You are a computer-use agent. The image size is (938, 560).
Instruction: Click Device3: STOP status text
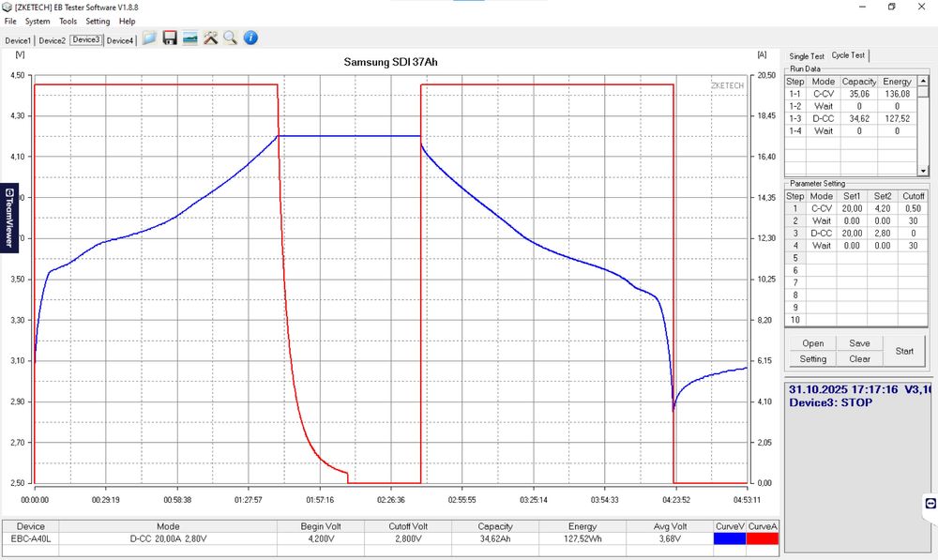(x=830, y=402)
